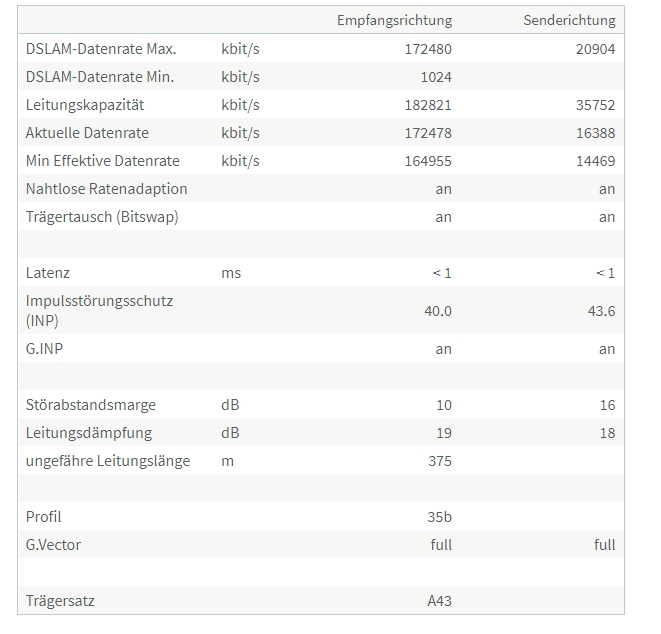Click the value 172480 in Empfangsrichtung
This screenshot has width=661, height=634.
(428, 49)
